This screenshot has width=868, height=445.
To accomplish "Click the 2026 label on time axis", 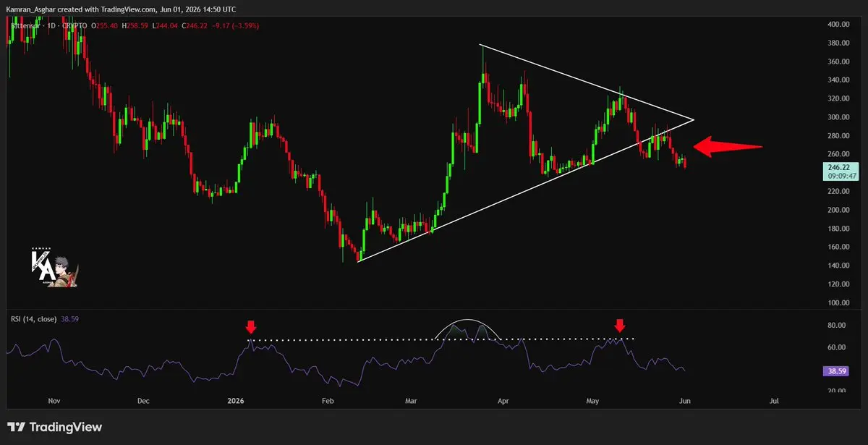I will coord(237,400).
